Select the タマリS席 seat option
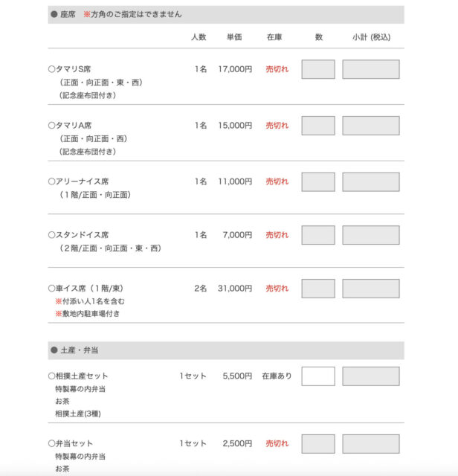 pos(52,69)
